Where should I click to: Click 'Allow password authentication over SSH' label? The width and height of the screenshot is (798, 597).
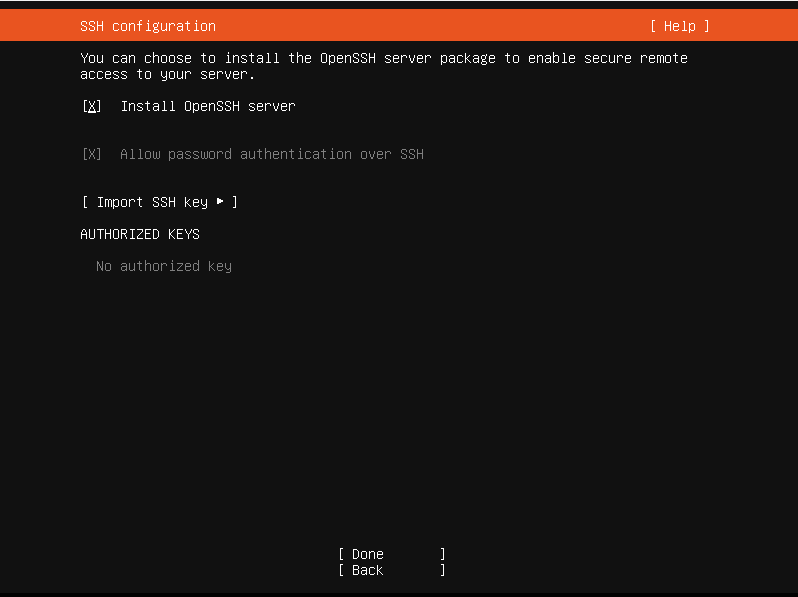tap(271, 154)
